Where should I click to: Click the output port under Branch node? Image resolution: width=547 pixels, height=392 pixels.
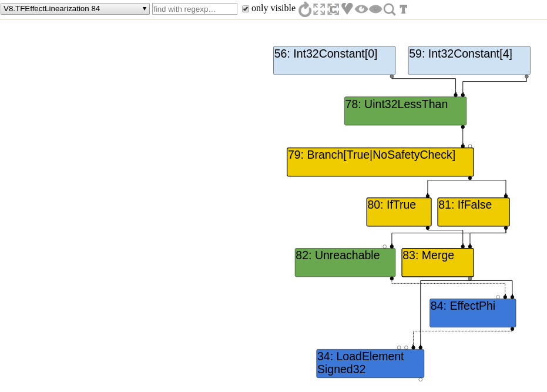click(470, 178)
